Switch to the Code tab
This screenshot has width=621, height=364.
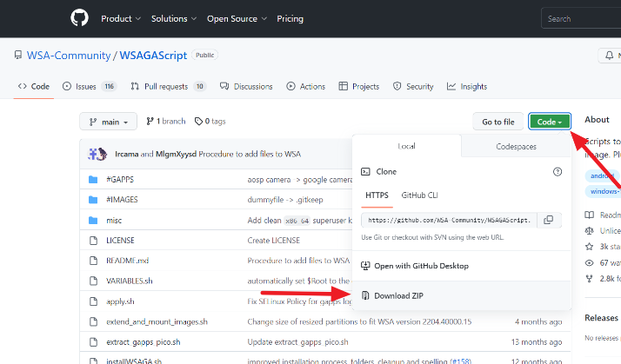[34, 86]
